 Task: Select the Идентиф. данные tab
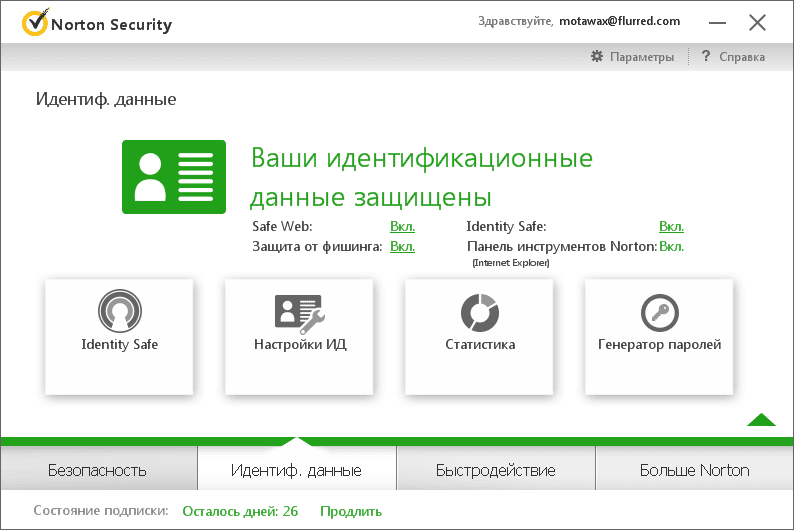tap(297, 470)
